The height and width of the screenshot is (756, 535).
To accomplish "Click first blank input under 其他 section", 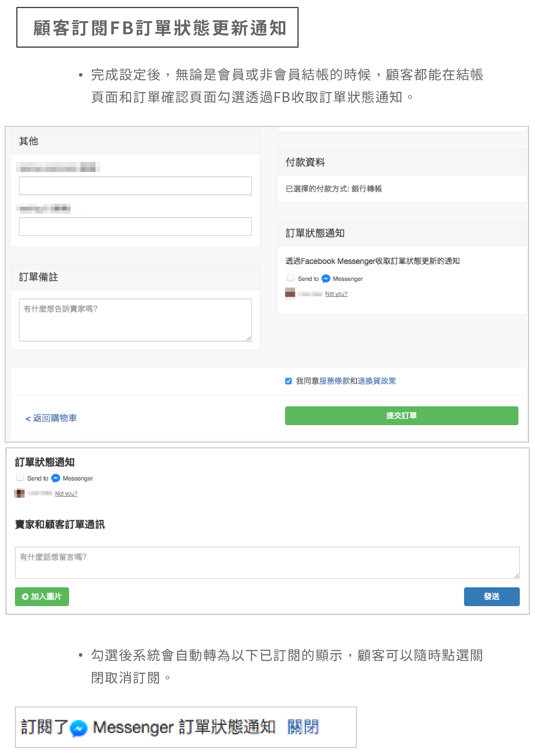I will click(135, 186).
